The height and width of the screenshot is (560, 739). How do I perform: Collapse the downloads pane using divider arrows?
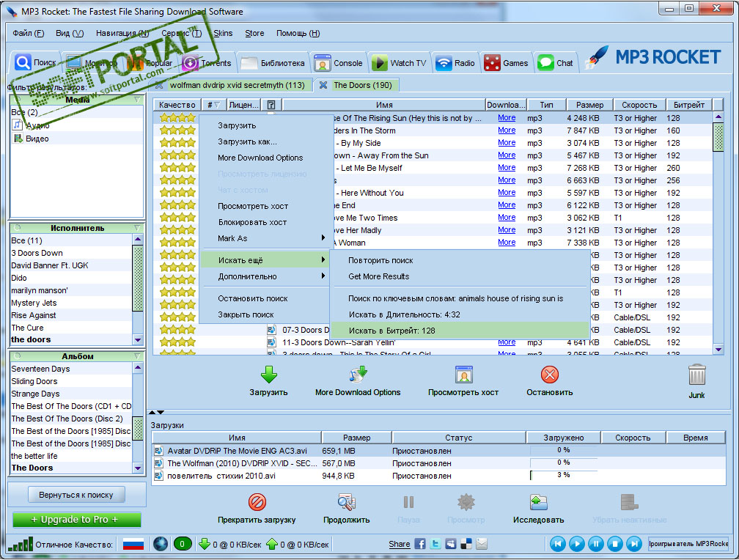160,413
